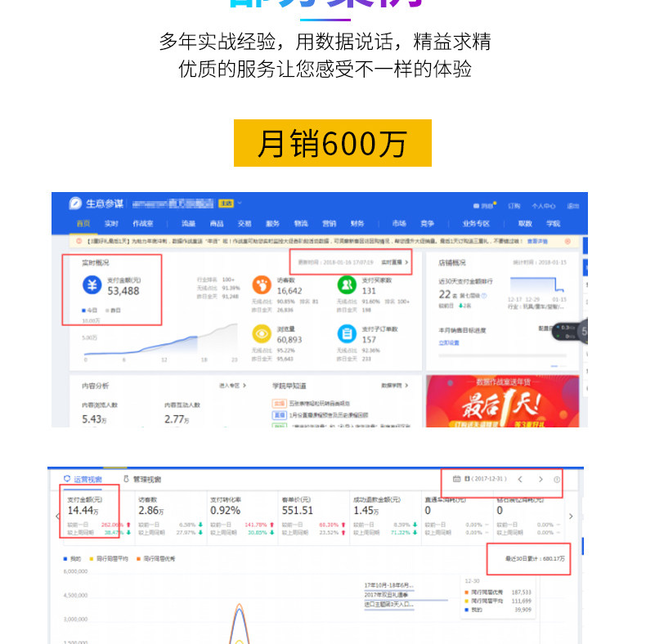Open the 实时直播 link

pyautogui.click(x=395, y=262)
